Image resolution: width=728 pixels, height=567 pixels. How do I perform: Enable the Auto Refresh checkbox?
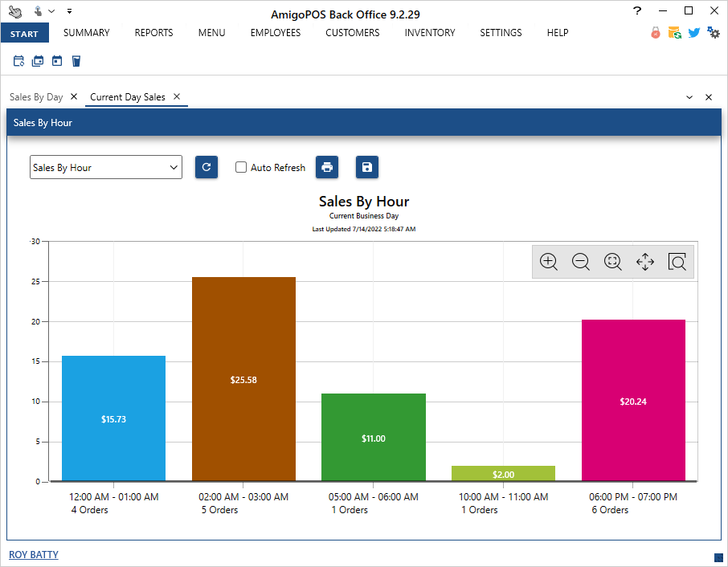pos(241,167)
